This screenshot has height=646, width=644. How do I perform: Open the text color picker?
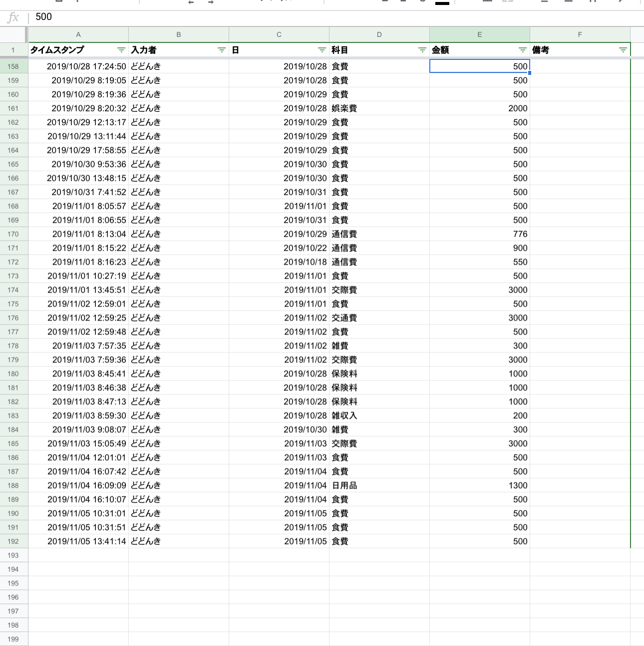(x=441, y=2)
